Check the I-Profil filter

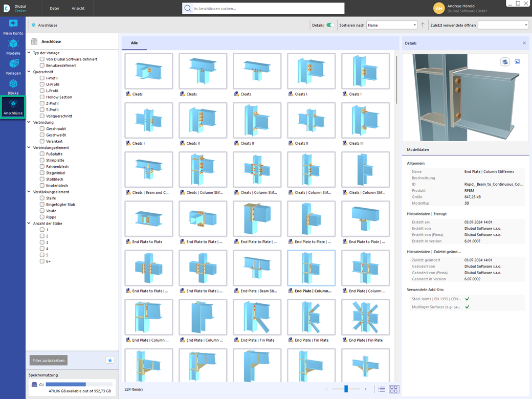(42, 78)
